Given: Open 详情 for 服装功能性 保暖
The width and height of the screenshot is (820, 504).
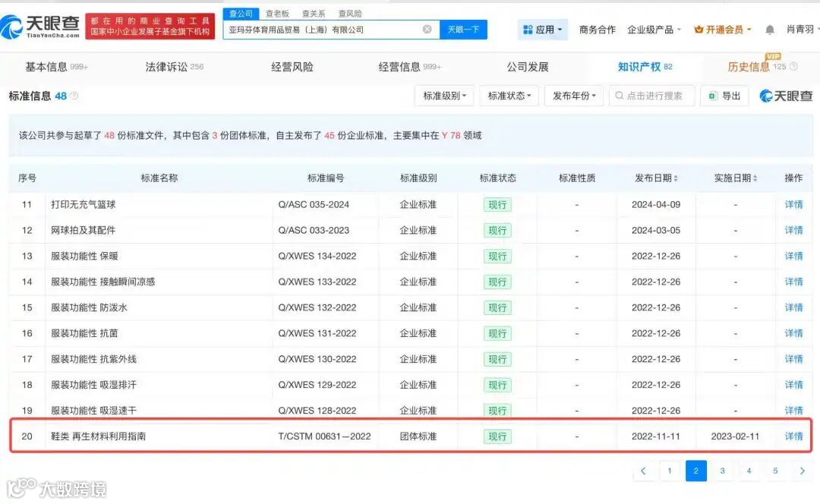Looking at the screenshot, I should pos(793,257).
